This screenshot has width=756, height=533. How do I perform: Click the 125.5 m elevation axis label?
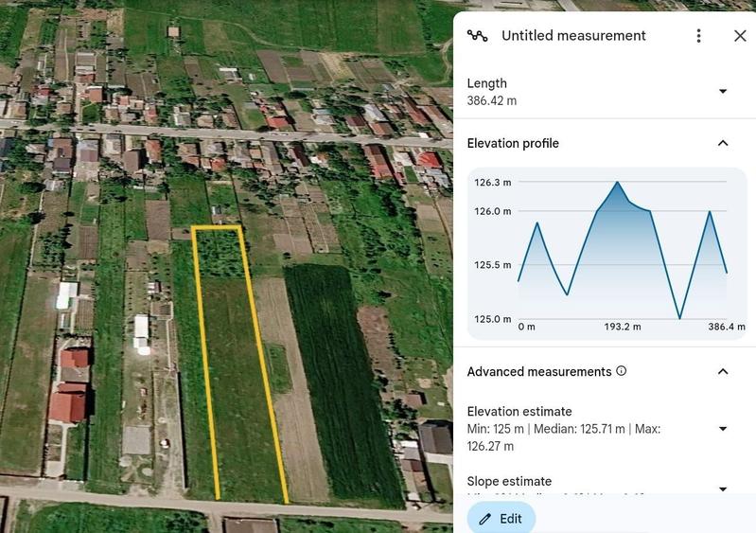tap(493, 265)
